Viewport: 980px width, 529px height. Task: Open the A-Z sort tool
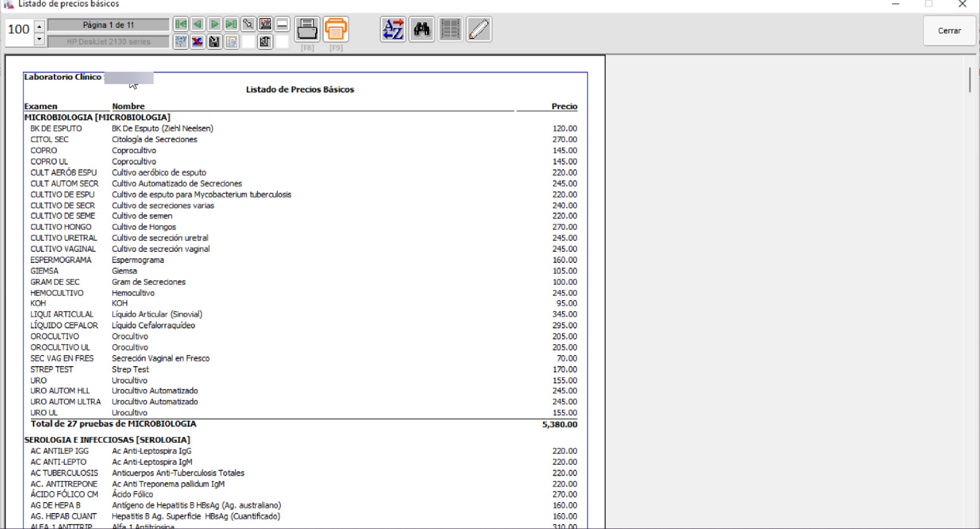pyautogui.click(x=393, y=29)
